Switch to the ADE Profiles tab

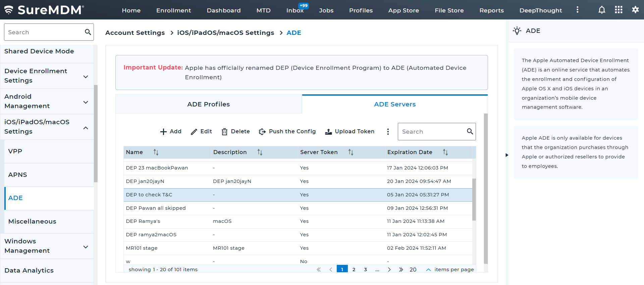coord(208,104)
